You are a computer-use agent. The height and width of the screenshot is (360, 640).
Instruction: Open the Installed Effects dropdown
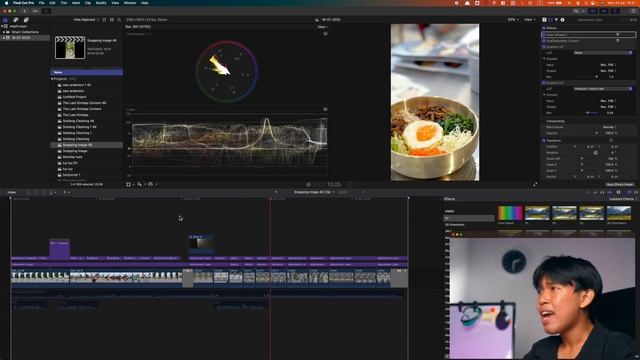[x=623, y=199]
